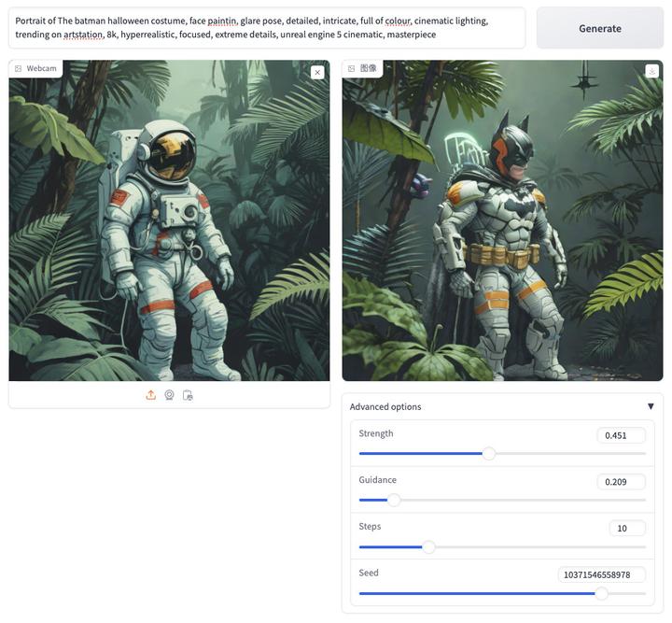Viewport: 672px width, 623px height.
Task: Adjust the Steps slider handle
Action: coord(428,546)
